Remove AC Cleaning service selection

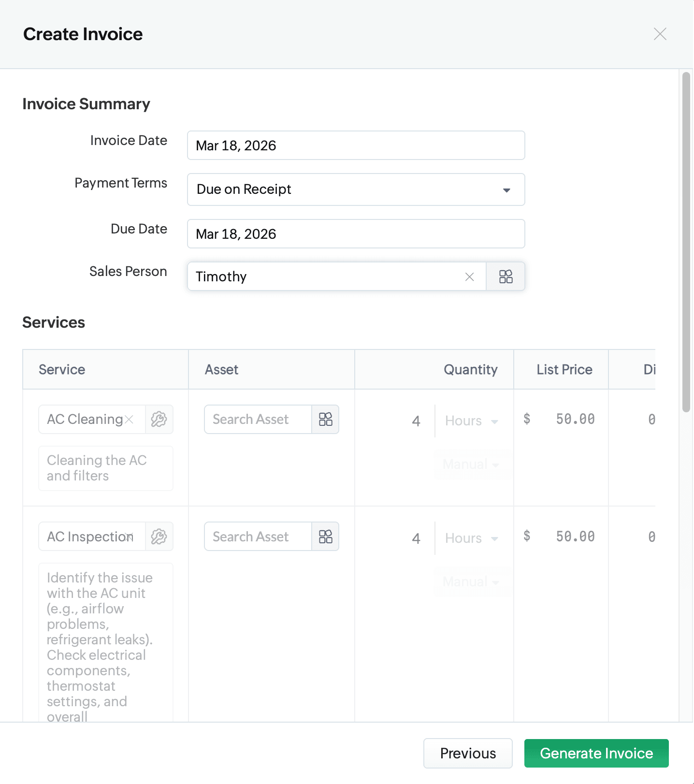pyautogui.click(x=129, y=419)
